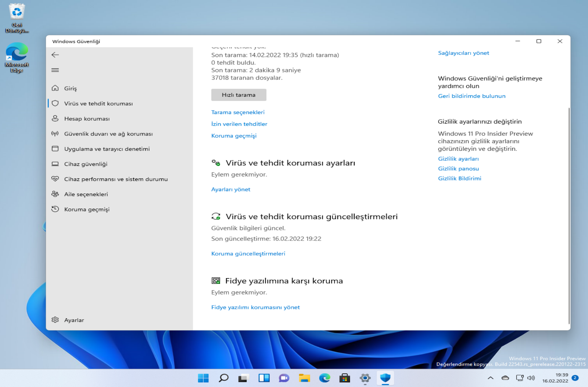This screenshot has height=387, width=588.
Task: Click Geri bildirimde bulunun link
Action: click(472, 96)
